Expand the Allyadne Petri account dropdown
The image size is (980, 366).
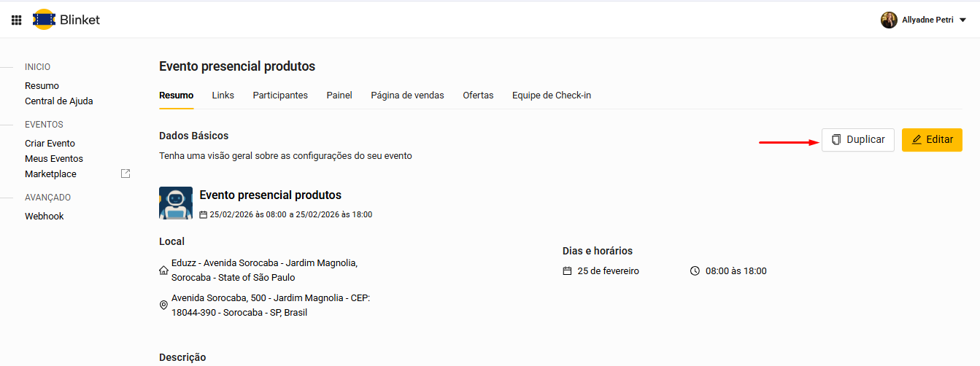click(962, 20)
